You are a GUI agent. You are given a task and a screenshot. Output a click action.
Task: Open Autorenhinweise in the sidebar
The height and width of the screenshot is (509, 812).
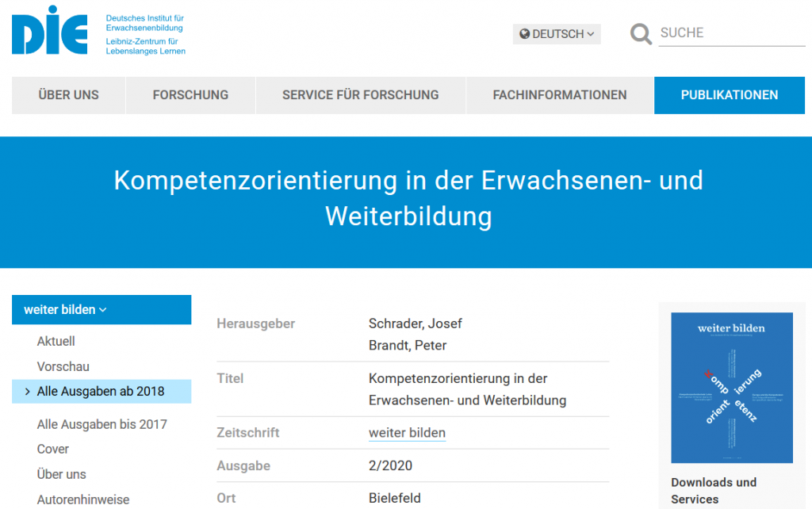click(83, 499)
